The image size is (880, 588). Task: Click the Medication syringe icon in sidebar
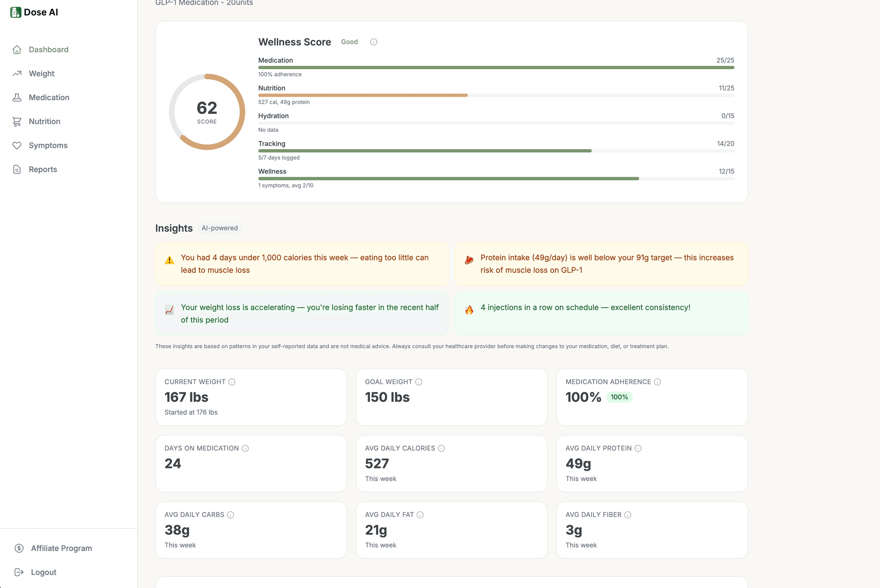17,97
